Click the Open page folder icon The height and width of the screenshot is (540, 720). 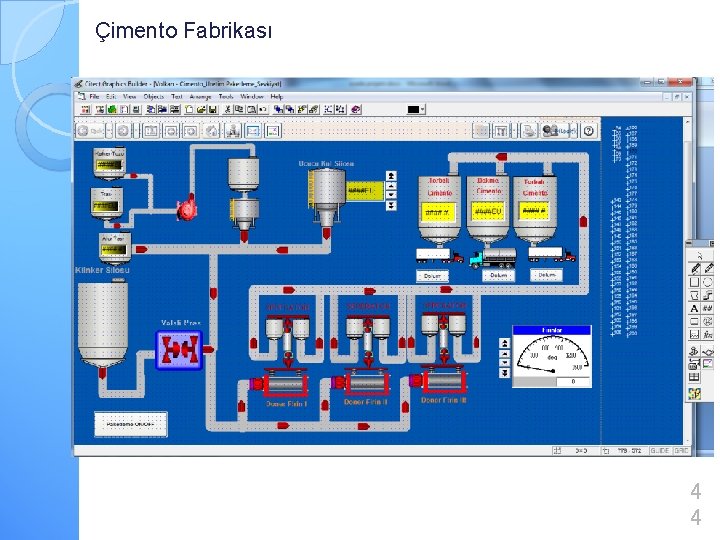(x=201, y=110)
